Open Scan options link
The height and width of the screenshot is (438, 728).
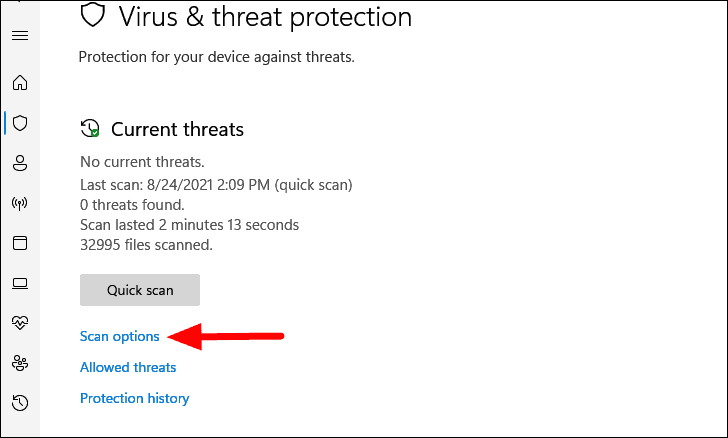[119, 337]
